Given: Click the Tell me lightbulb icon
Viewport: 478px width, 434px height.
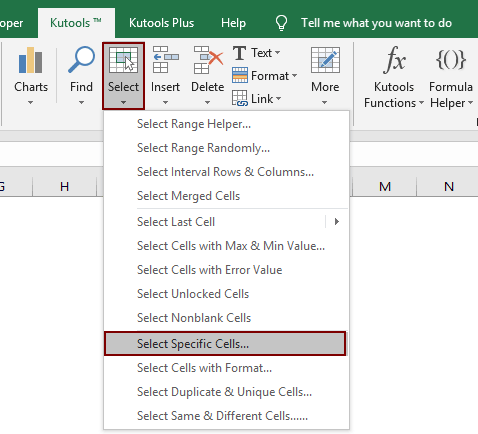Looking at the screenshot, I should coord(281,23).
